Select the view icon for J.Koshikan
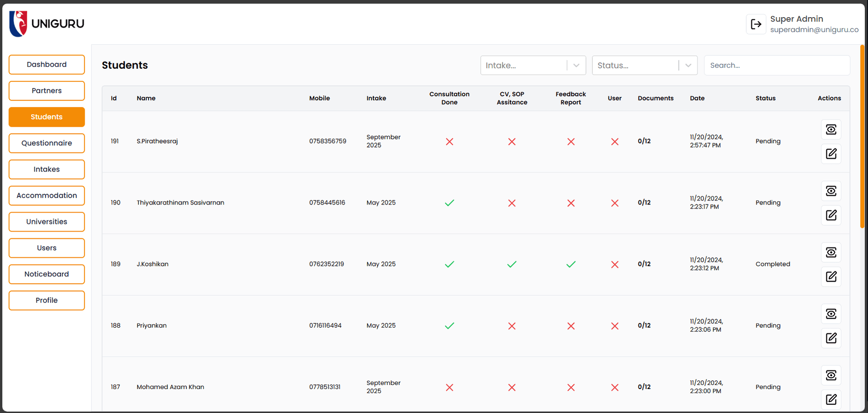The width and height of the screenshot is (868, 413). point(831,252)
